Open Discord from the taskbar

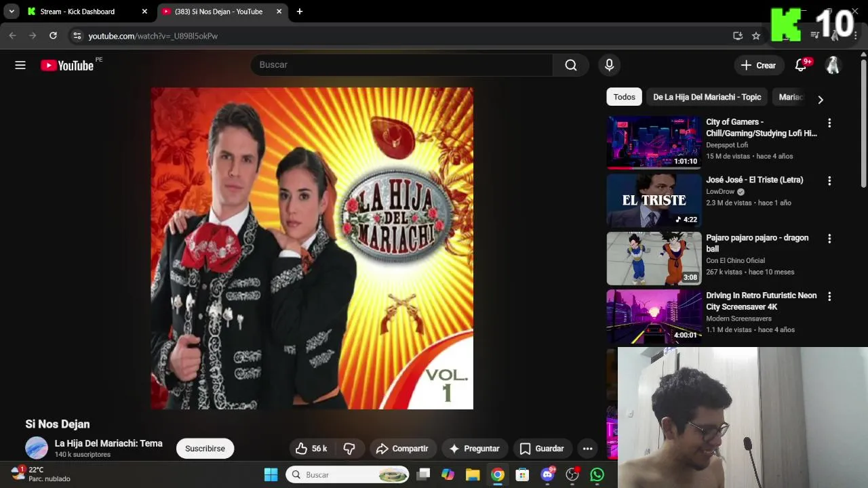click(547, 474)
